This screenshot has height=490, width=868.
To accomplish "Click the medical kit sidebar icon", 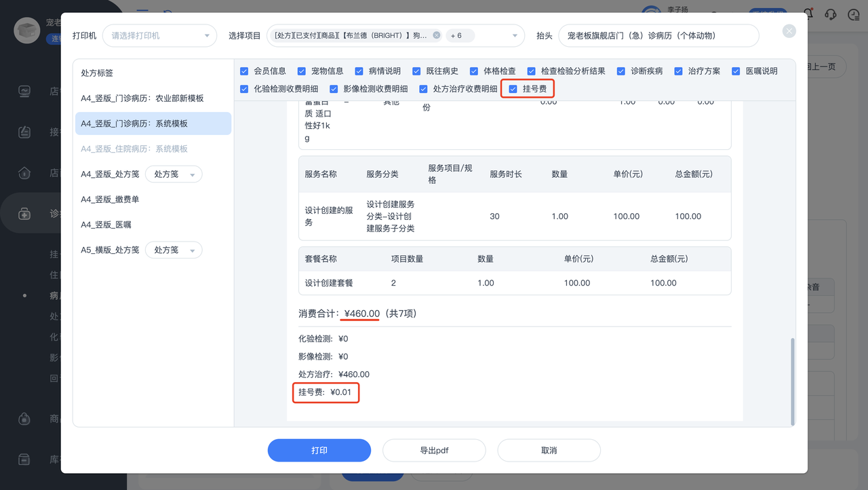I will 24,214.
